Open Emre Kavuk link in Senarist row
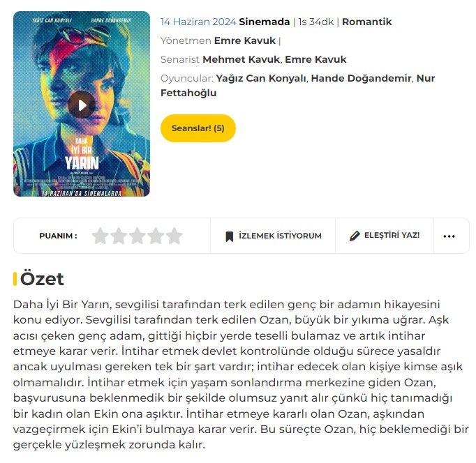Viewport: 476px width, 463px height. [x=315, y=59]
